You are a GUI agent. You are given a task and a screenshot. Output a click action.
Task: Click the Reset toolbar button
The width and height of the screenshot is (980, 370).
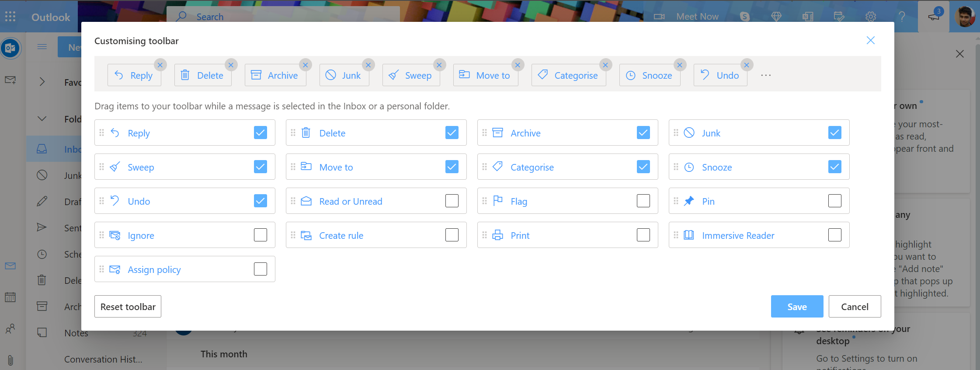(128, 307)
